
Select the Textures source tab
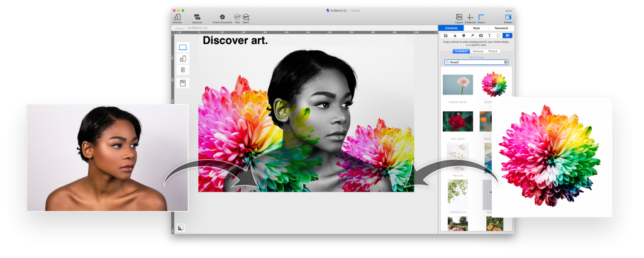[x=478, y=52]
